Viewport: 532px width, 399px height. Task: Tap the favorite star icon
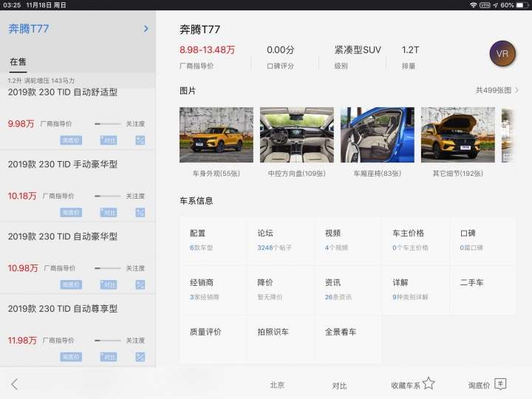429,383
